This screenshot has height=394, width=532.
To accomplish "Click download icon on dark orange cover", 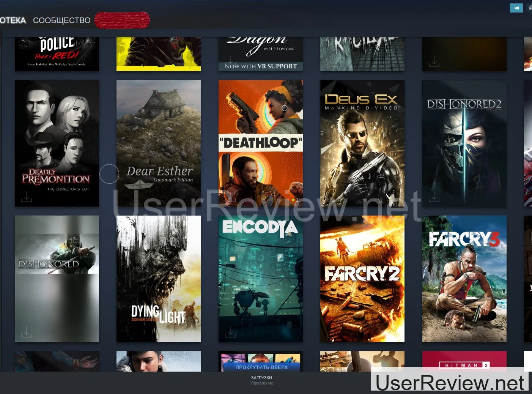I will point(434,61).
